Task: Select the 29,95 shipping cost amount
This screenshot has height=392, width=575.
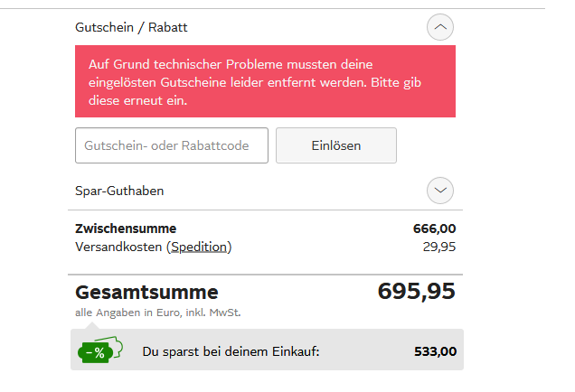Action: point(438,247)
